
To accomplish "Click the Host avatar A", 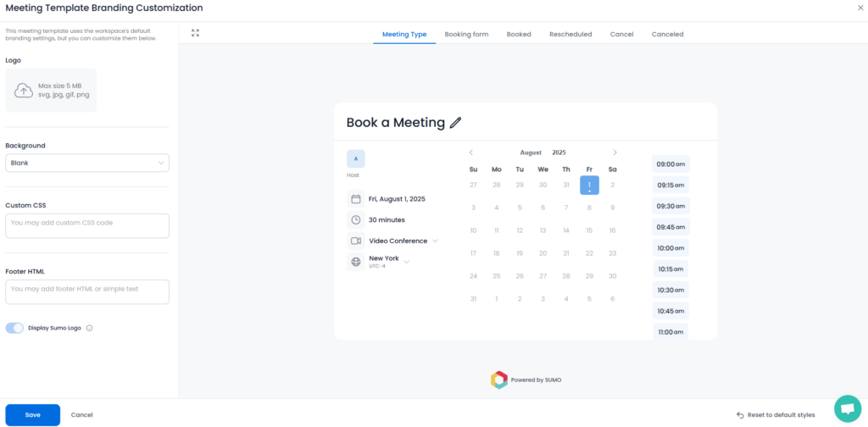I will click(x=356, y=158).
